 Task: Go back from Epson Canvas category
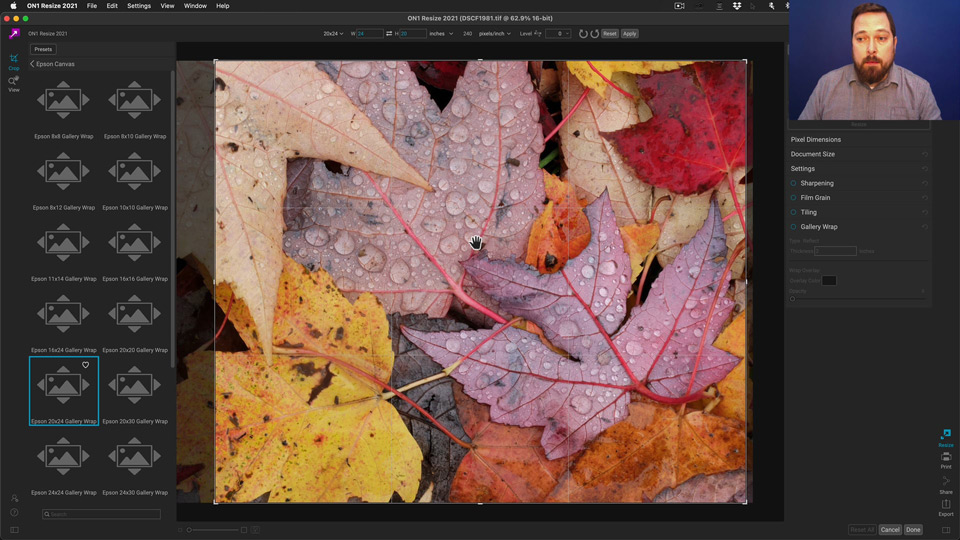tap(32, 64)
